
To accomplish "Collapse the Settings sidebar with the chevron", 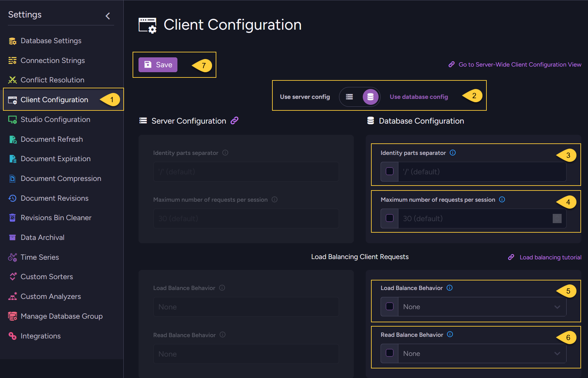I will click(x=108, y=15).
